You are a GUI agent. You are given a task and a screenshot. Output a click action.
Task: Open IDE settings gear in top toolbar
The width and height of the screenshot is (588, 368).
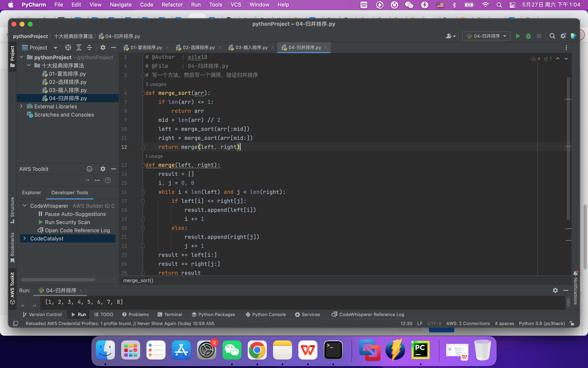[x=563, y=36]
